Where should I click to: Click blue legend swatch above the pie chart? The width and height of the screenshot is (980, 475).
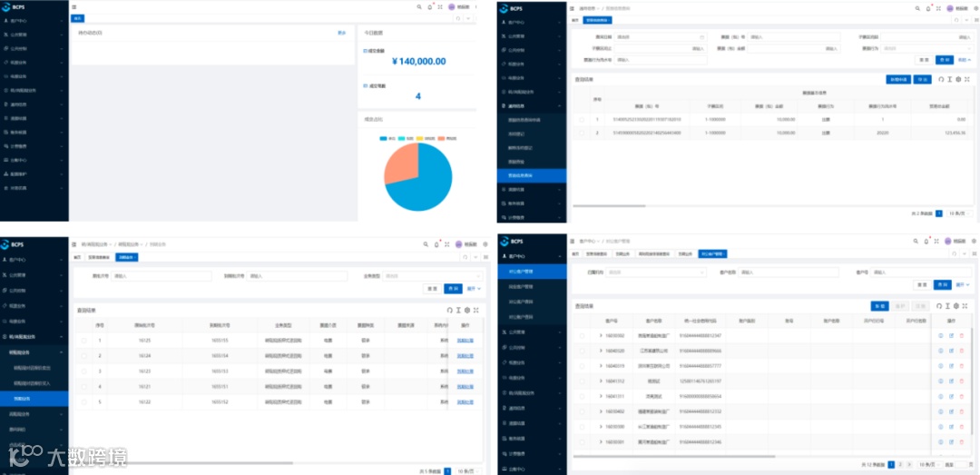tap(383, 138)
